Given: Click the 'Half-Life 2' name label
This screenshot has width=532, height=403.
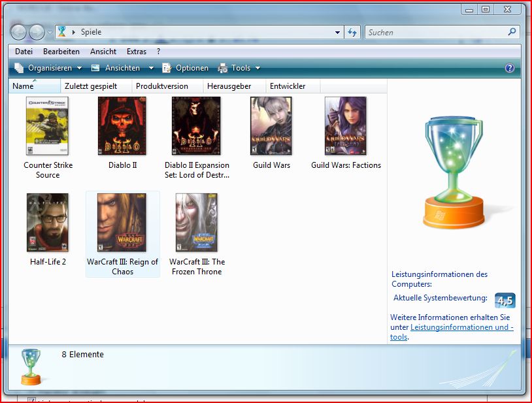Looking at the screenshot, I should [48, 262].
